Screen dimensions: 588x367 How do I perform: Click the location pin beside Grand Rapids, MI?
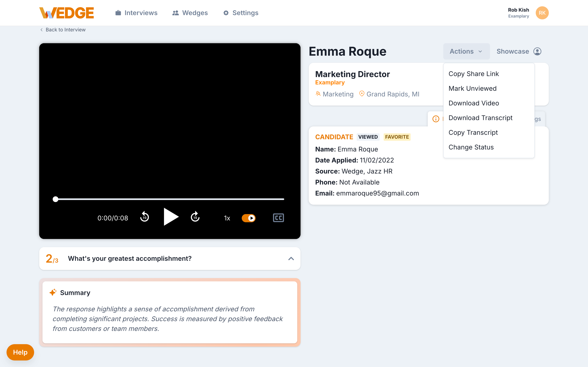click(x=362, y=94)
